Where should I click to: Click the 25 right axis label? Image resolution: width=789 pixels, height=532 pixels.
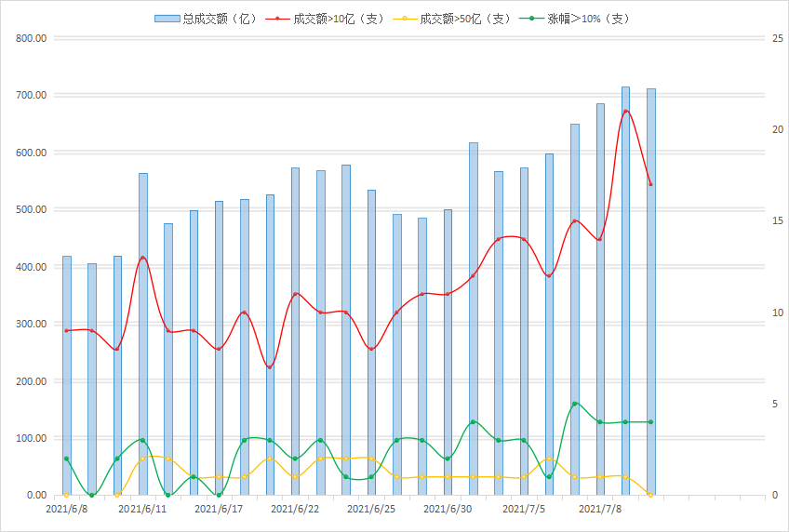778,38
